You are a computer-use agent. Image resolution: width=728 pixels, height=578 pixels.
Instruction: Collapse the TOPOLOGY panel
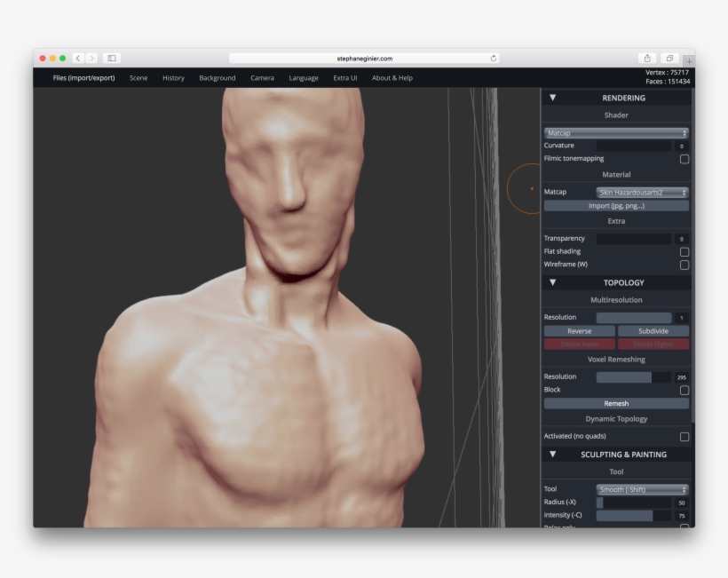(553, 281)
